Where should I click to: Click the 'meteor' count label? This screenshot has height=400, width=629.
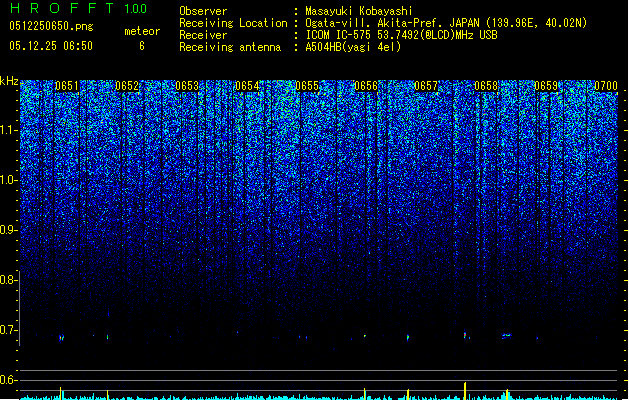(x=142, y=31)
